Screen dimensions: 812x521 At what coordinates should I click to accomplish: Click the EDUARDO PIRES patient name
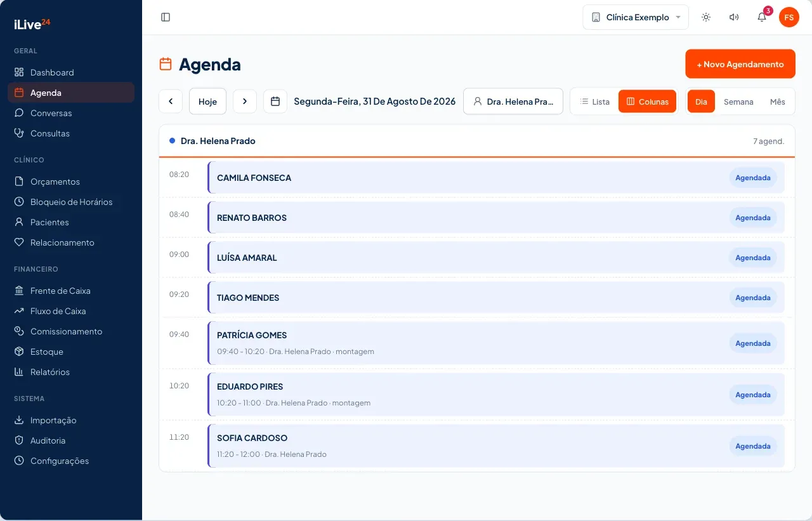pos(250,386)
